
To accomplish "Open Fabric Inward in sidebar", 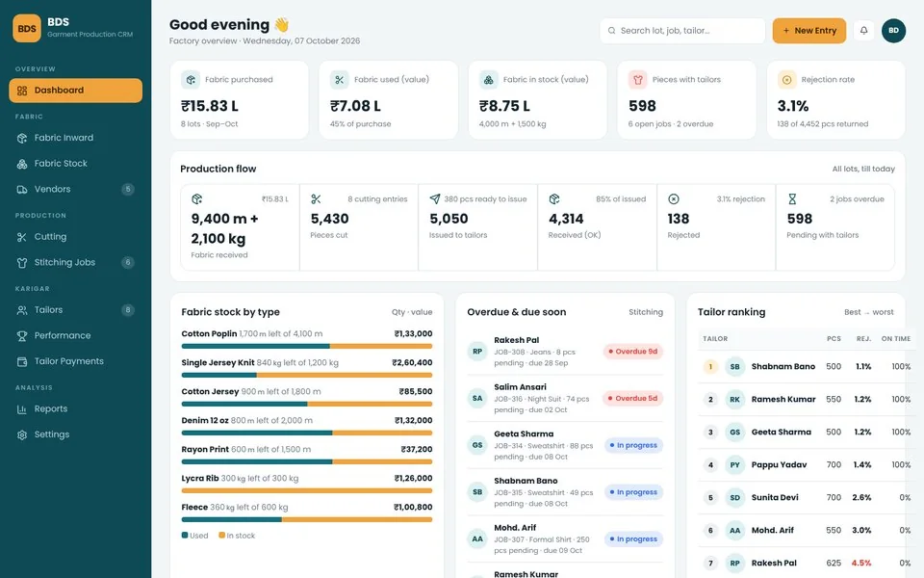I will [x=75, y=138].
